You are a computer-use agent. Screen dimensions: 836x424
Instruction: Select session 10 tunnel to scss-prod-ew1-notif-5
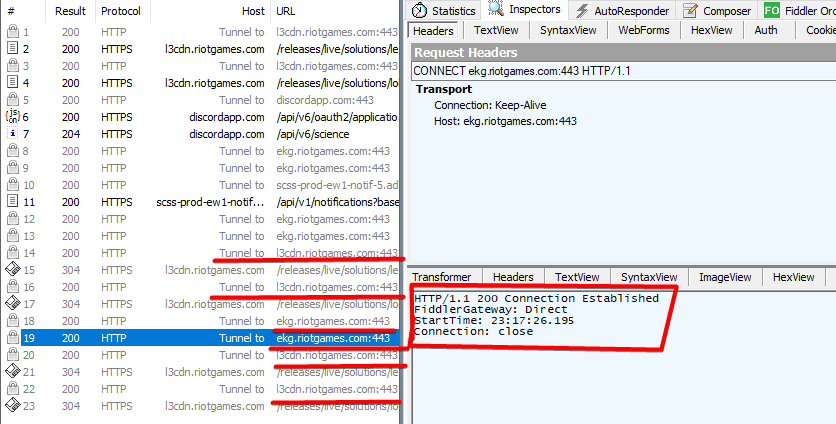click(200, 185)
